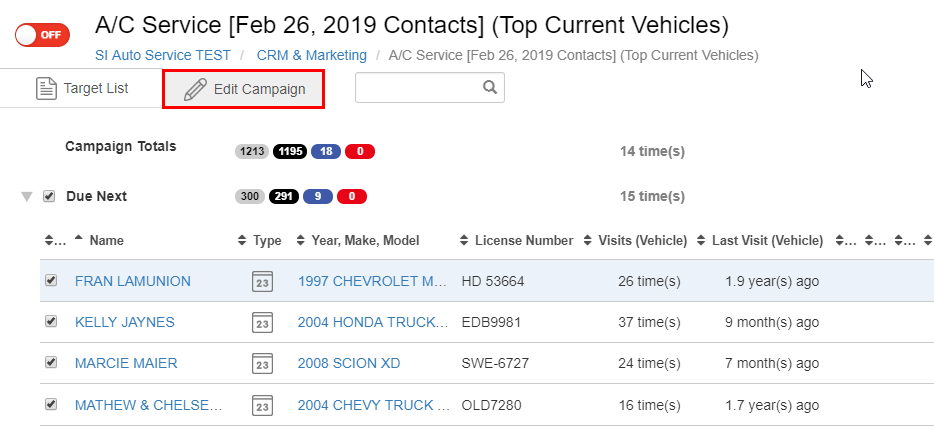This screenshot has width=934, height=433.
Task: Click calendar icon in MATHEW & CHELSE row
Action: pos(262,405)
